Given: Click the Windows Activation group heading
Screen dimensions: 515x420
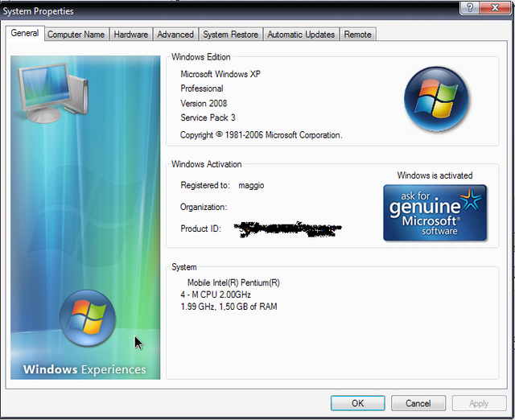Looking at the screenshot, I should 207,164.
